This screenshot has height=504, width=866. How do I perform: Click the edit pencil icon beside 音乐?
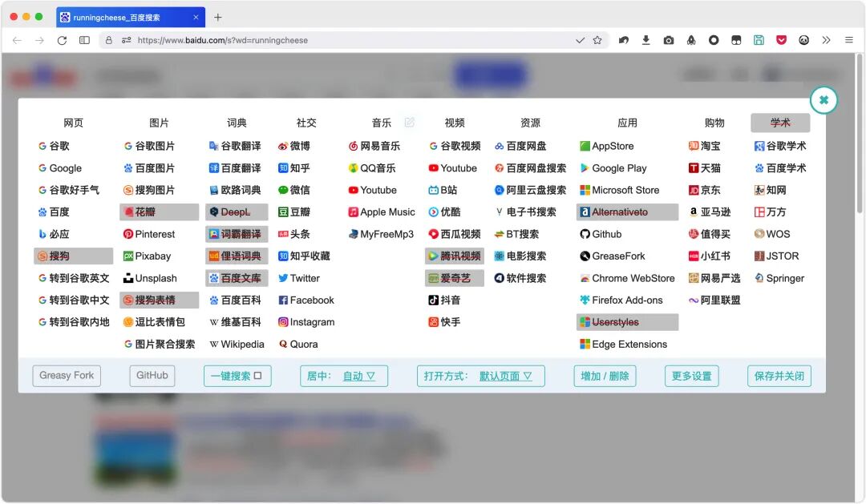click(x=409, y=122)
